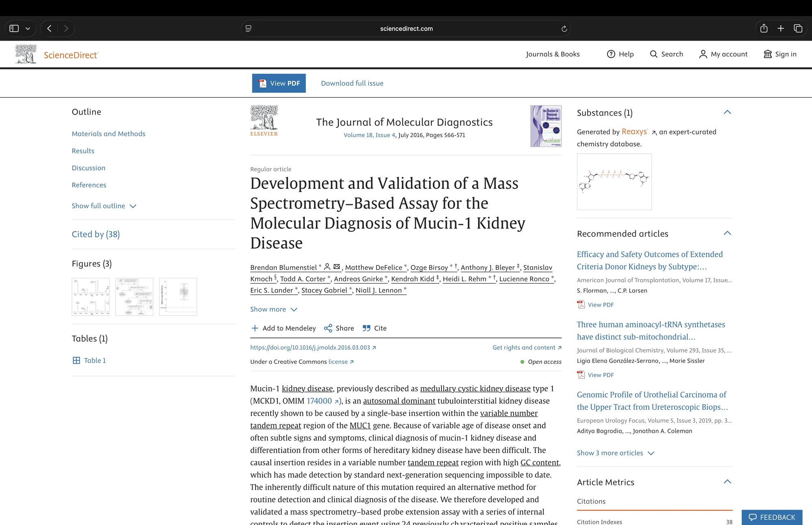
Task: Expand the Show more author details
Action: tap(274, 309)
